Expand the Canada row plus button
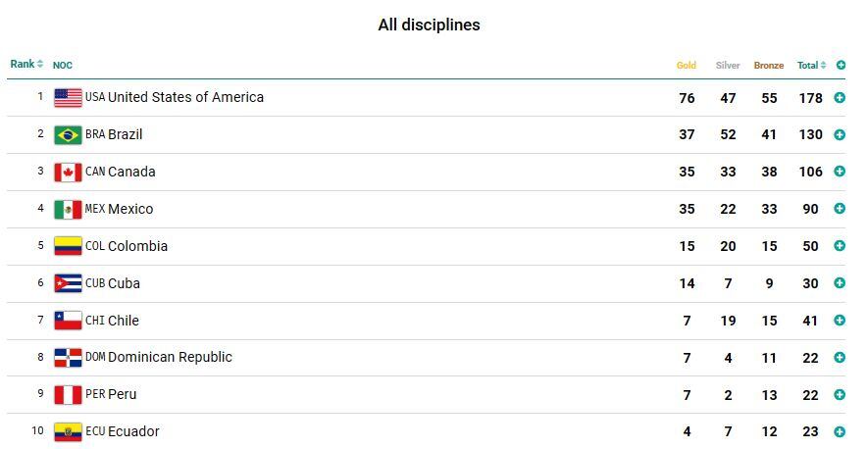The image size is (868, 449). 840,172
